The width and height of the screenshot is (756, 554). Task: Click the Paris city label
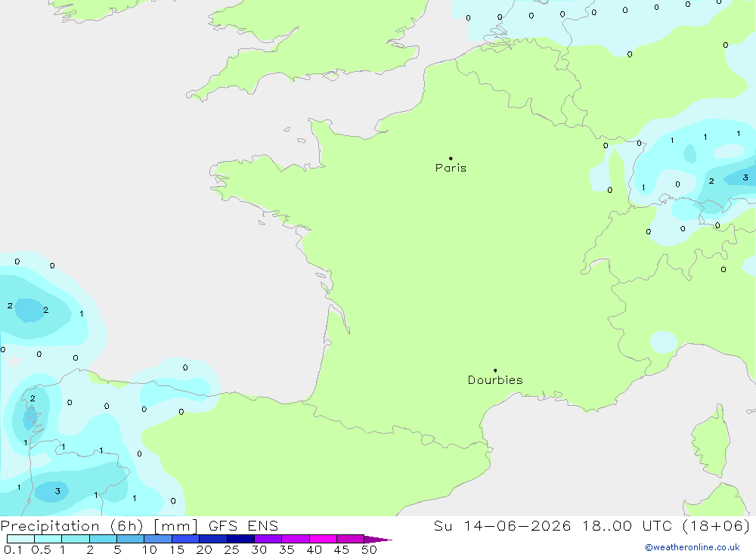pos(451,168)
